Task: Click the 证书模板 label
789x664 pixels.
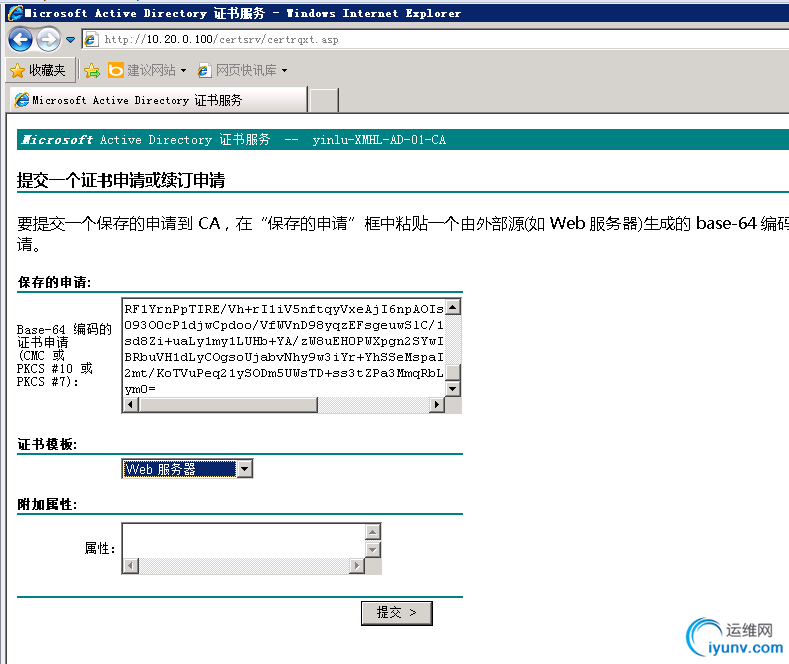Action: tap(47, 444)
